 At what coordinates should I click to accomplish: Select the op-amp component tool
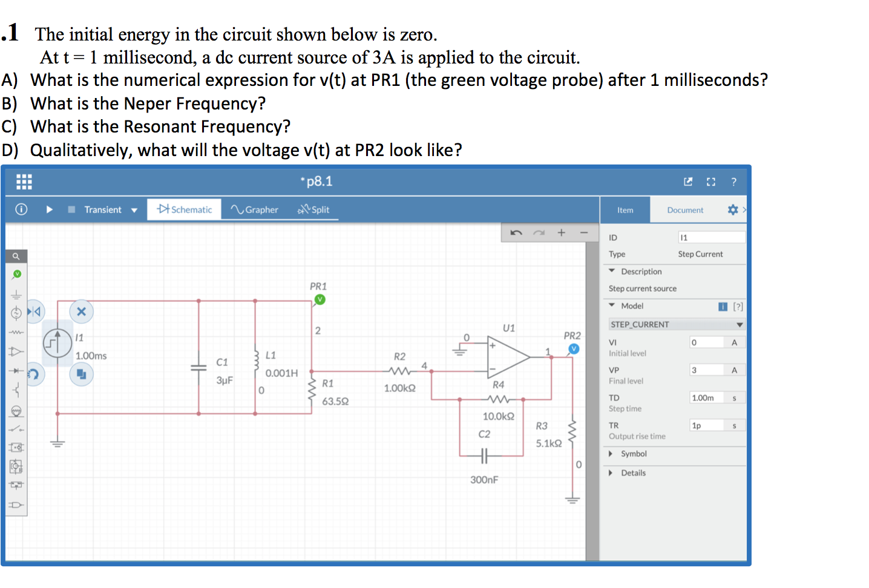(16, 351)
